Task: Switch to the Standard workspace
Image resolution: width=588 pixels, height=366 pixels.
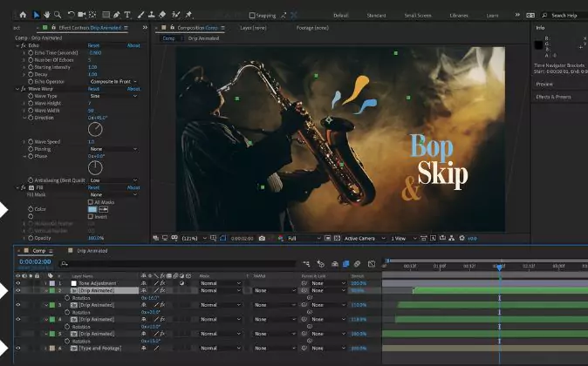Action: [376, 16]
